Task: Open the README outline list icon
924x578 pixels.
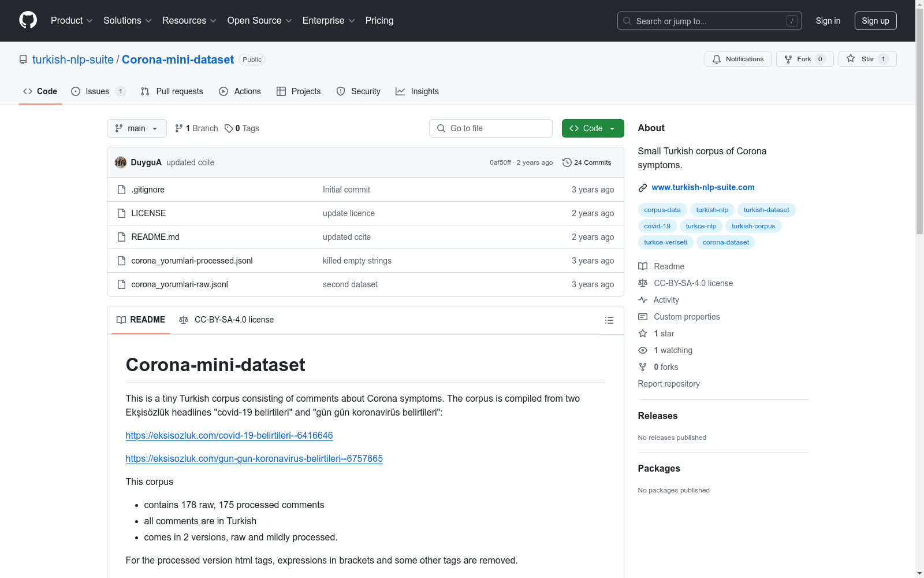Action: pyautogui.click(x=609, y=320)
